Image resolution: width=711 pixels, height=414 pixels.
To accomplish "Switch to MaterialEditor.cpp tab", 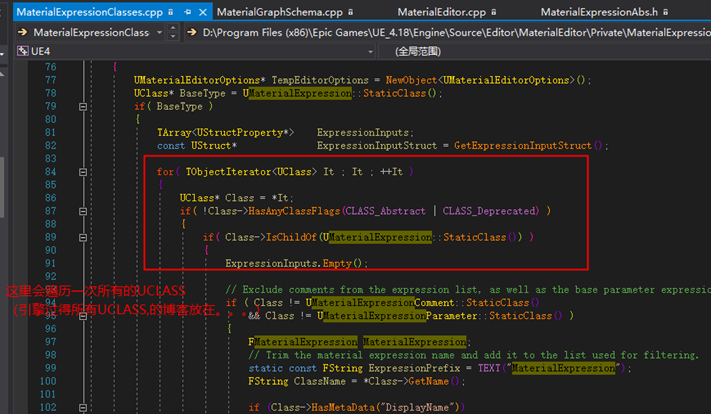I will click(442, 12).
